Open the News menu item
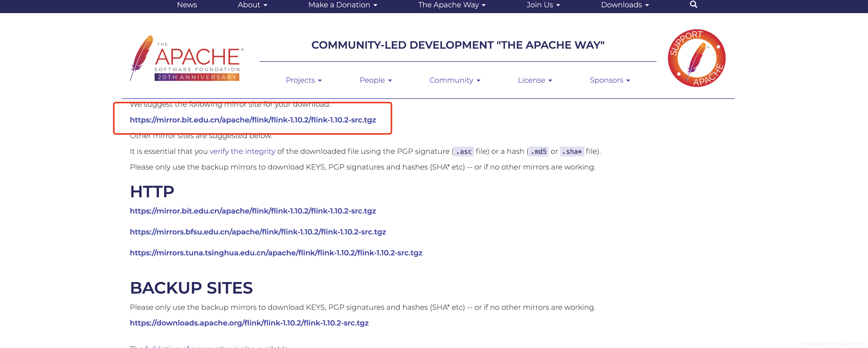 click(x=187, y=5)
